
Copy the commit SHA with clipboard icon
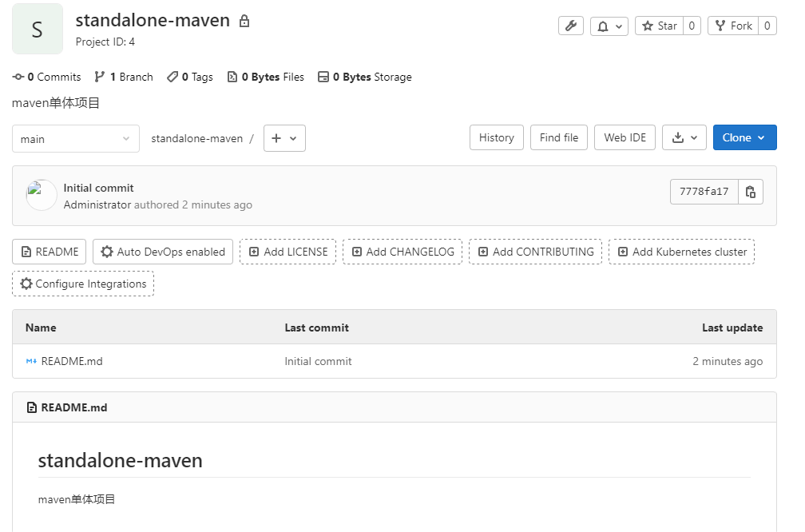pos(751,192)
